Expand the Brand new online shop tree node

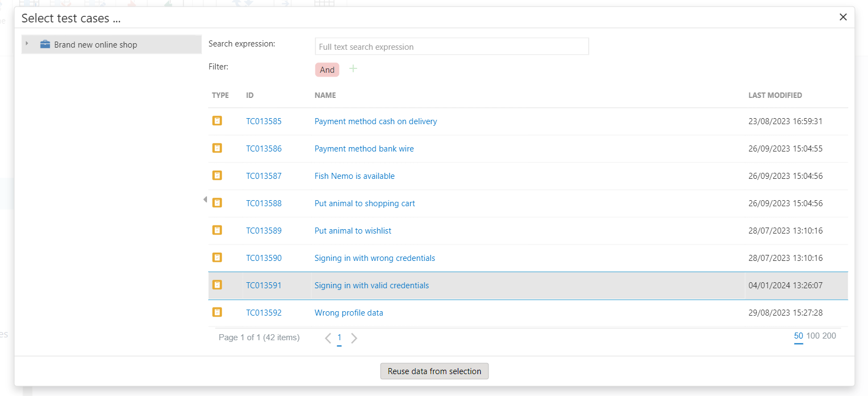27,44
